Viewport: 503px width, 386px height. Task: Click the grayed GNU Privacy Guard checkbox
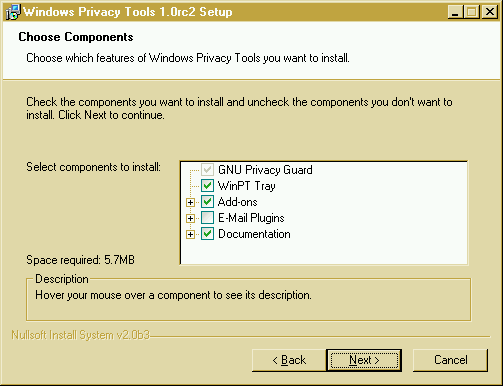207,169
